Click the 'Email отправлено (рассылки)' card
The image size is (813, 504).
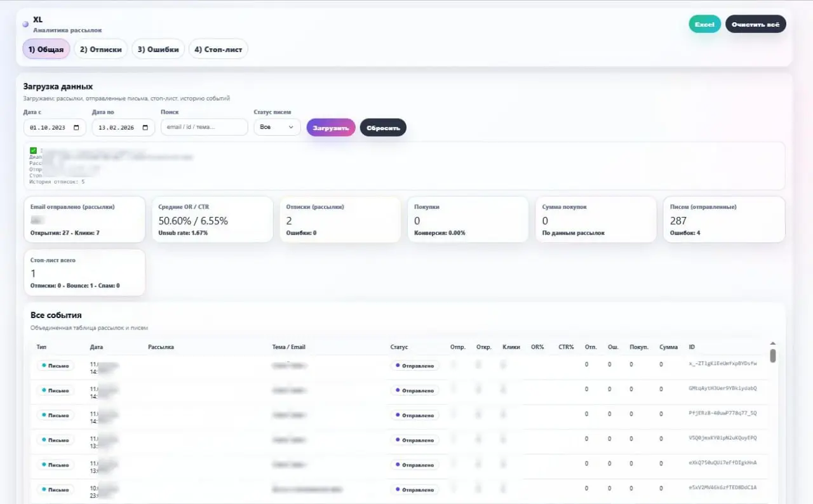click(x=84, y=220)
